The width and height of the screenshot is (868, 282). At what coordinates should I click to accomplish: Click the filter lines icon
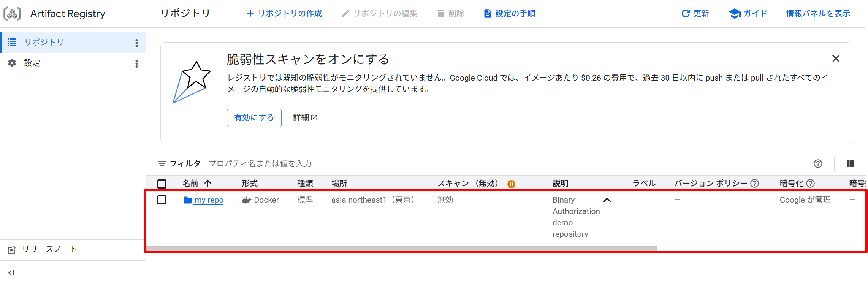click(162, 164)
